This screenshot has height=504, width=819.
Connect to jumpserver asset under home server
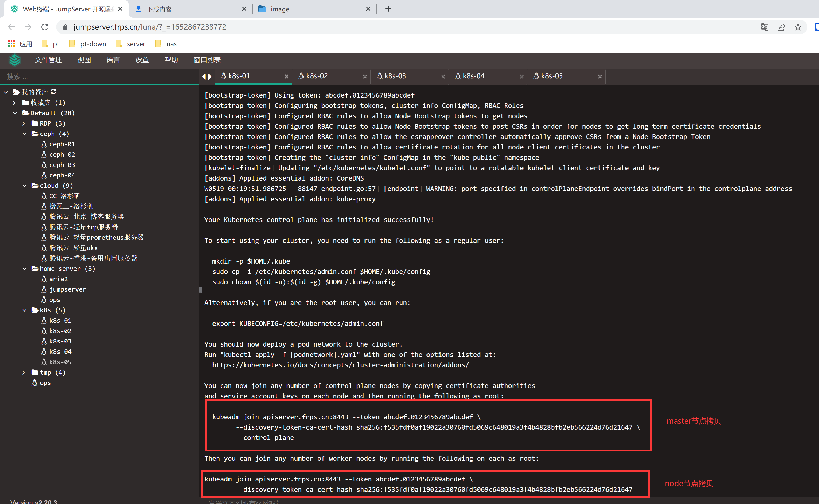coord(64,289)
